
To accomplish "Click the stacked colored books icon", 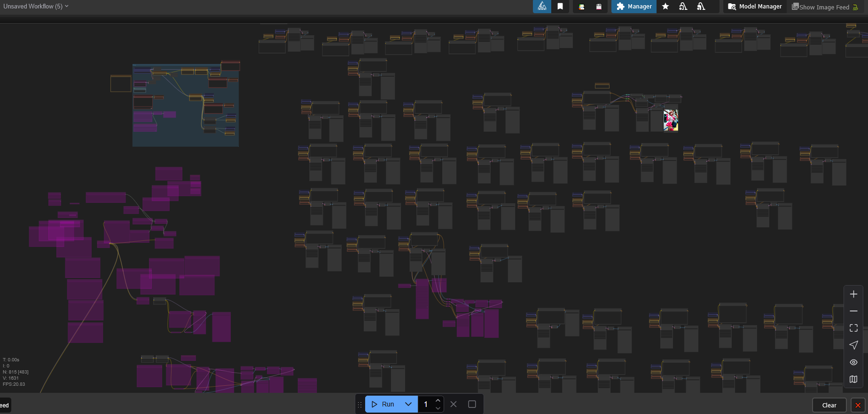I will (581, 7).
